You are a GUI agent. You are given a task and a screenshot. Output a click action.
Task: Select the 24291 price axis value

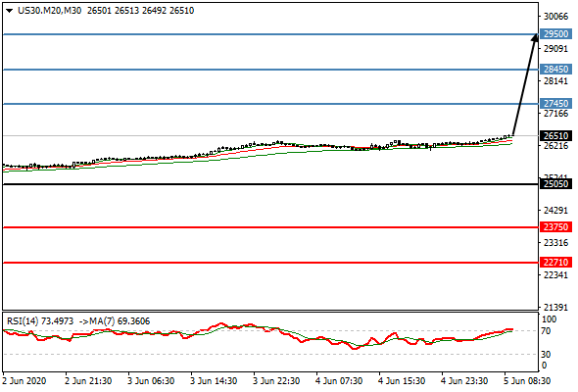tap(555, 210)
